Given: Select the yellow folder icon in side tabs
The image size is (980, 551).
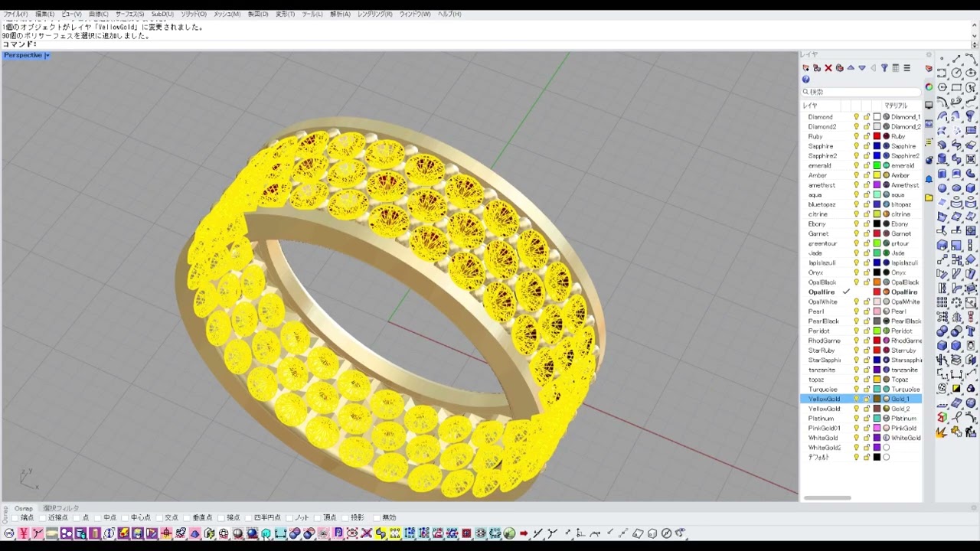Looking at the screenshot, I should 929,197.
